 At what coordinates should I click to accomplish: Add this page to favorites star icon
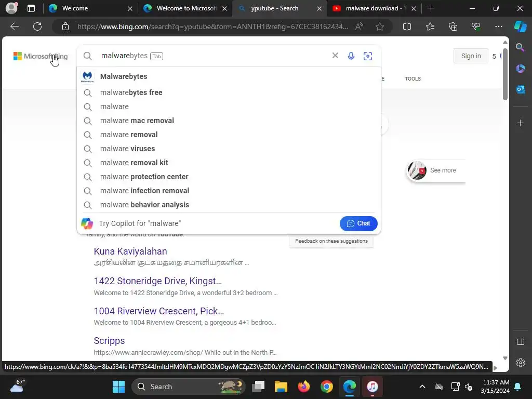point(380,26)
